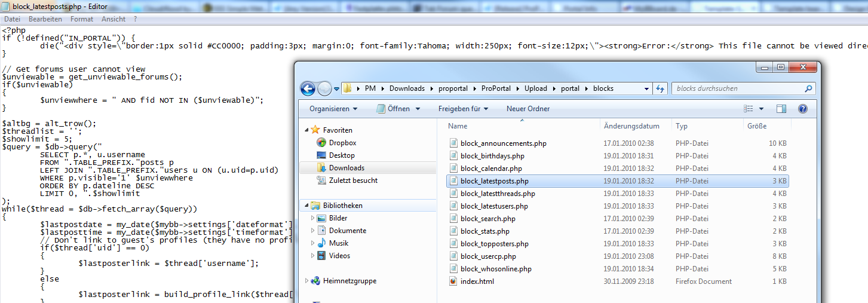
Task: Open the Organisieren dropdown menu
Action: (333, 109)
